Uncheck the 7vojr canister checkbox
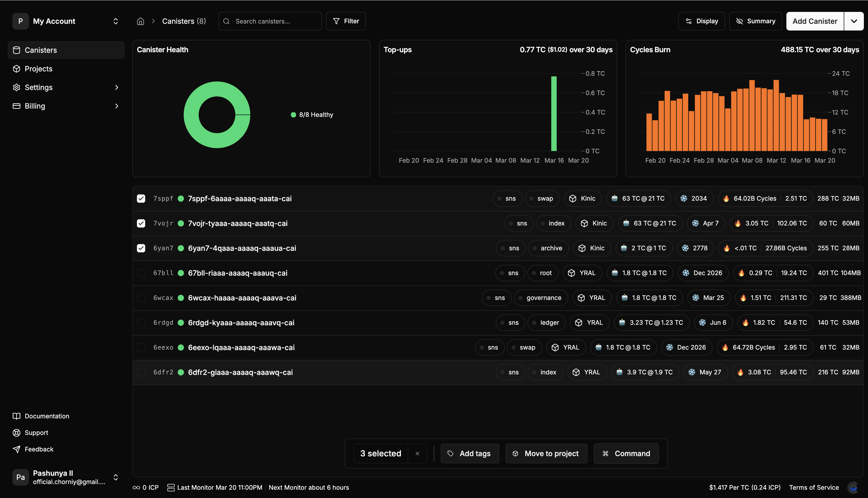 click(x=141, y=223)
